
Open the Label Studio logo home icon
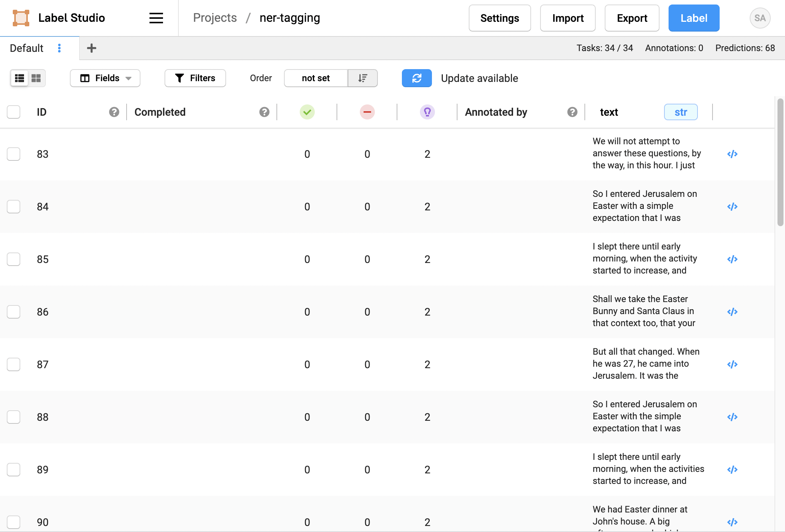click(x=21, y=18)
